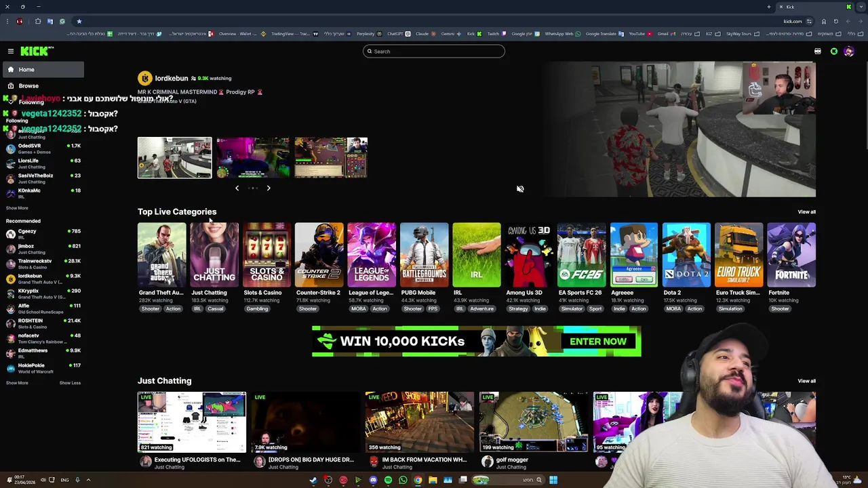Screen dimensions: 868x488
Task: Go to next featured stream with right arrow
Action: pyautogui.click(x=269, y=188)
